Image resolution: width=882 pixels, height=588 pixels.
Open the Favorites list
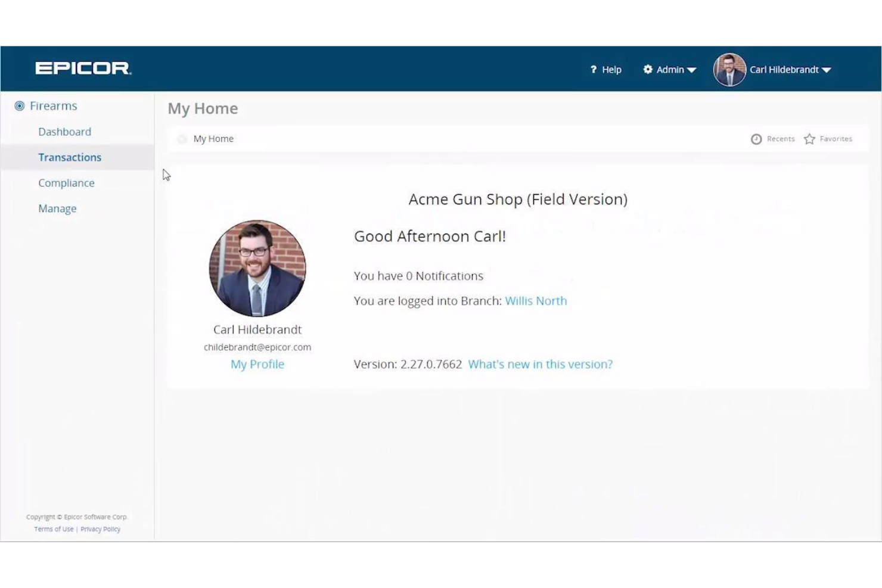pos(836,139)
